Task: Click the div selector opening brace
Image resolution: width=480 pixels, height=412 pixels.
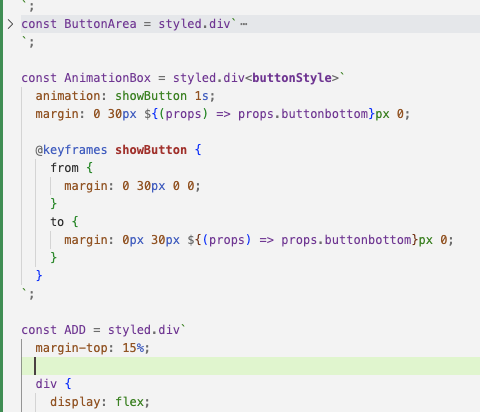Action: [x=68, y=384]
